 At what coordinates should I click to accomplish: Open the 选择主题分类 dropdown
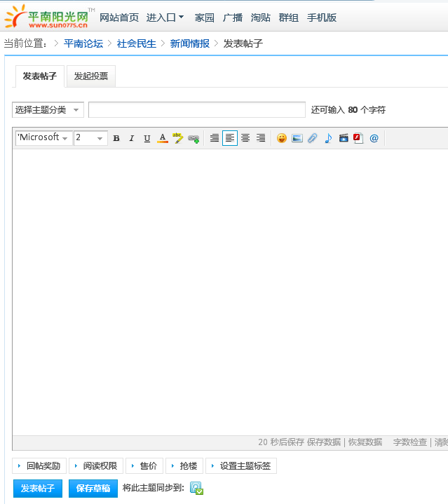click(x=48, y=110)
